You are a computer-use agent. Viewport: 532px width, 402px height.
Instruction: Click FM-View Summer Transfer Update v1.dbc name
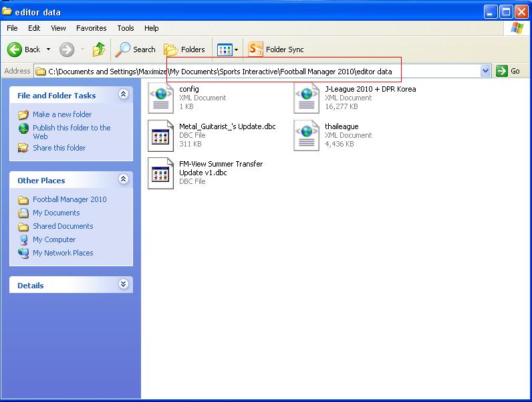(x=221, y=169)
